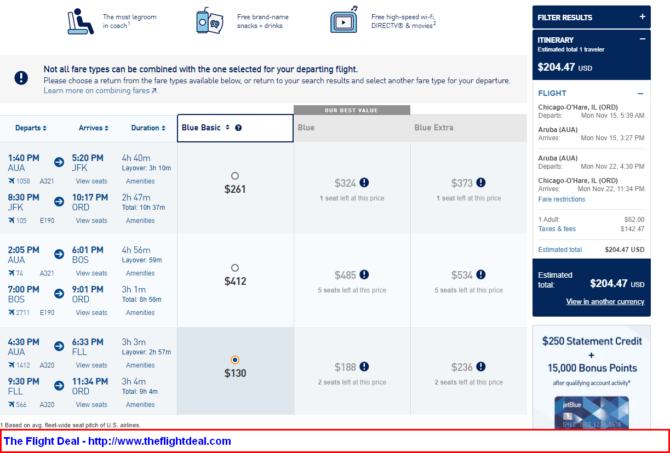Image resolution: width=670 pixels, height=453 pixels.
Task: View seats for flight 566
Action: [x=91, y=405]
